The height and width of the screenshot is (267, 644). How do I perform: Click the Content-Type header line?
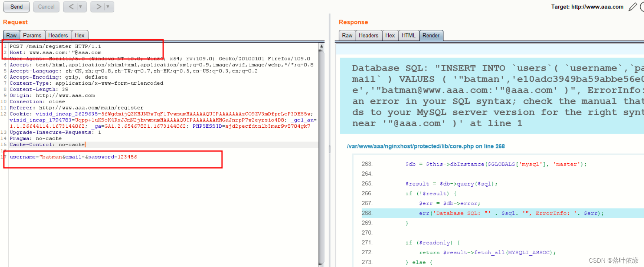pyautogui.click(x=86, y=83)
